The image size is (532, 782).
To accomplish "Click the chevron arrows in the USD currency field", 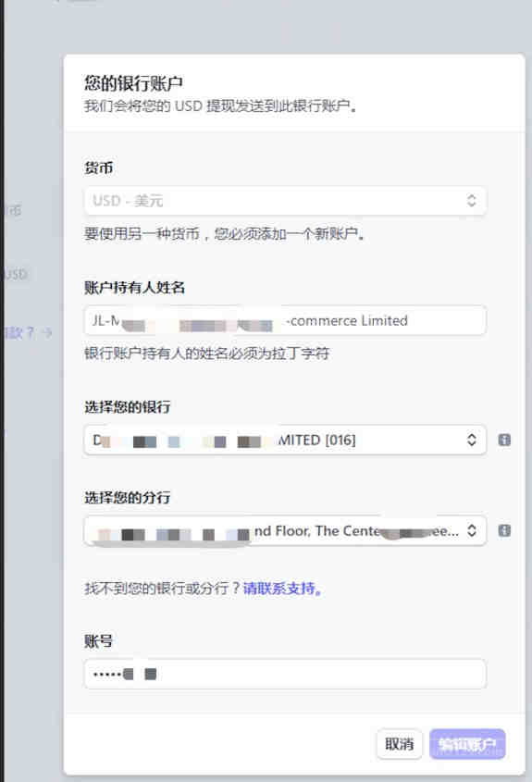I will click(x=471, y=201).
